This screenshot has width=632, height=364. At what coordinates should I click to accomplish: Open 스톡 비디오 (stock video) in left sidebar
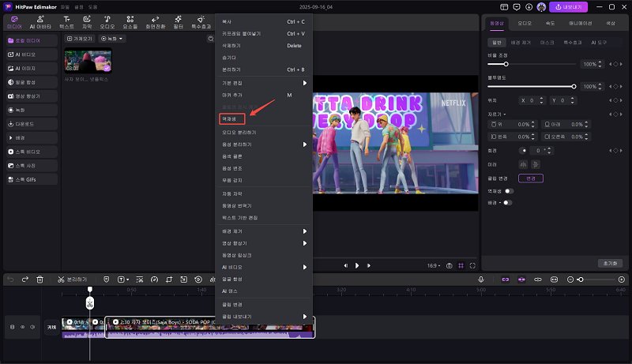(x=32, y=152)
